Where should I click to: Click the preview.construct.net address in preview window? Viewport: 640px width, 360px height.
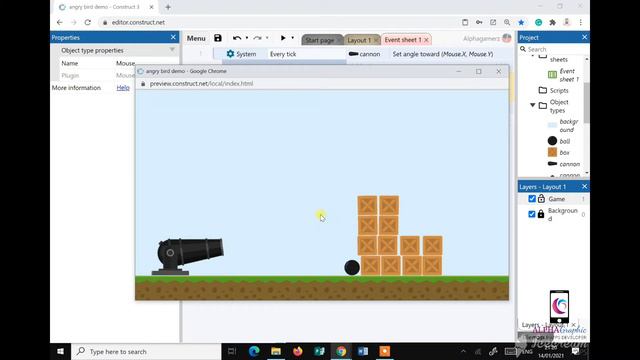pos(201,83)
